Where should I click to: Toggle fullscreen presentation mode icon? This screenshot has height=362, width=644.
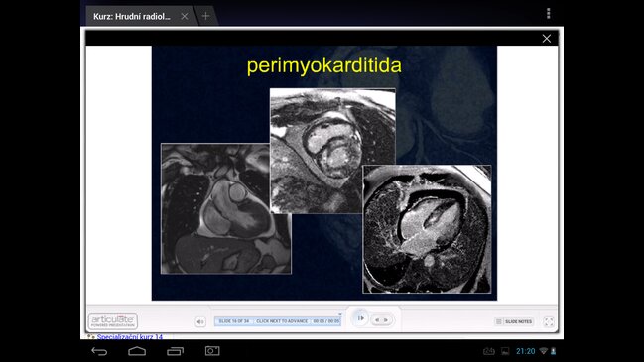tap(549, 321)
